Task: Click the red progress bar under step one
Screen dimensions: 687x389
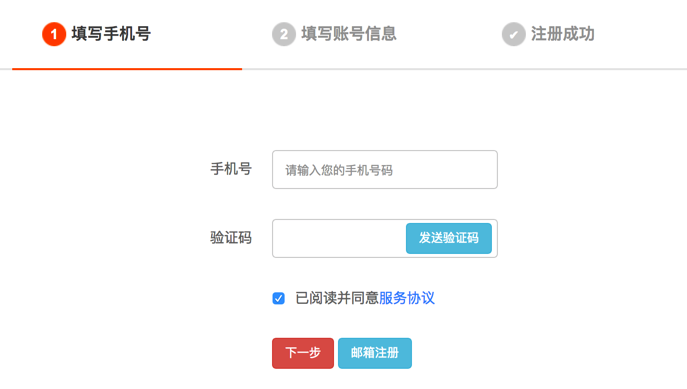Action: (127, 69)
